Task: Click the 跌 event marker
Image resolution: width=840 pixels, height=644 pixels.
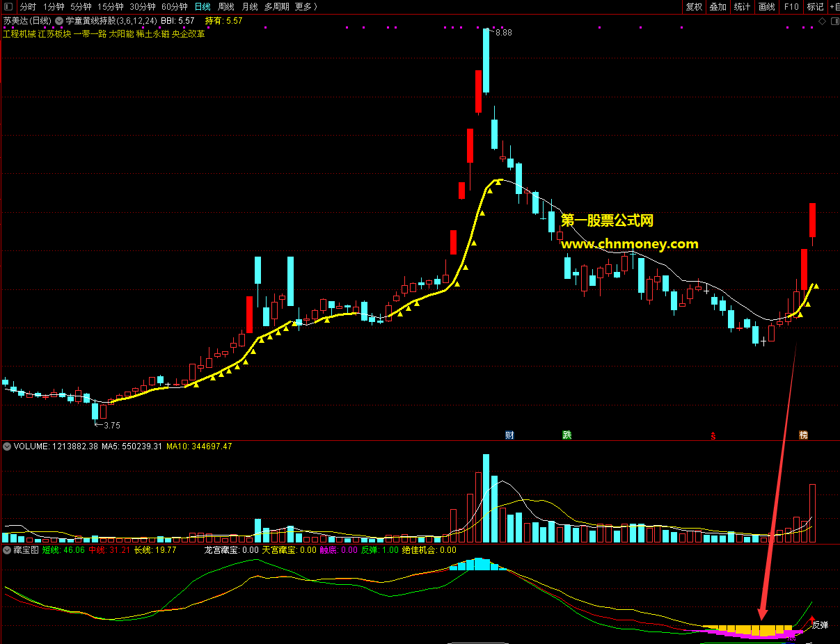Action: pos(566,435)
